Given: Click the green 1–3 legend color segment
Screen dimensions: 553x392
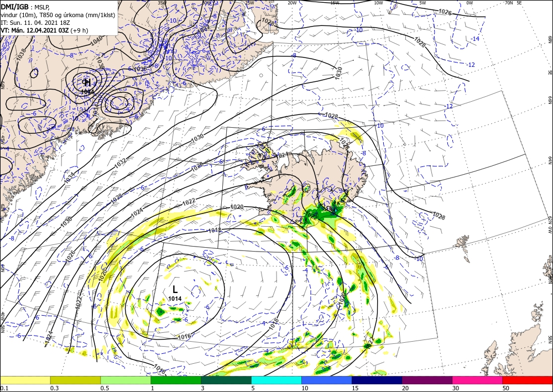Looking at the screenshot, I should click(x=176, y=380).
